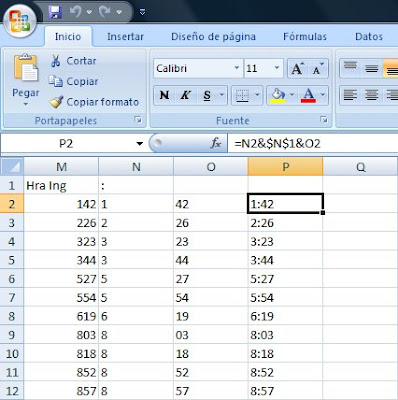The height and width of the screenshot is (400, 398).
Task: Select row 5 header
Action: (12, 260)
